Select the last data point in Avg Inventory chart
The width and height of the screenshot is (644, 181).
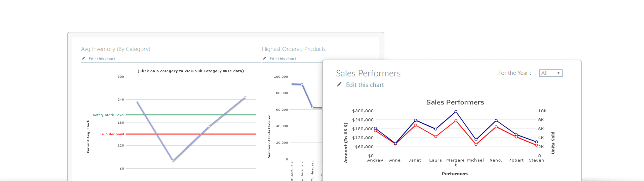pyautogui.click(x=245, y=97)
